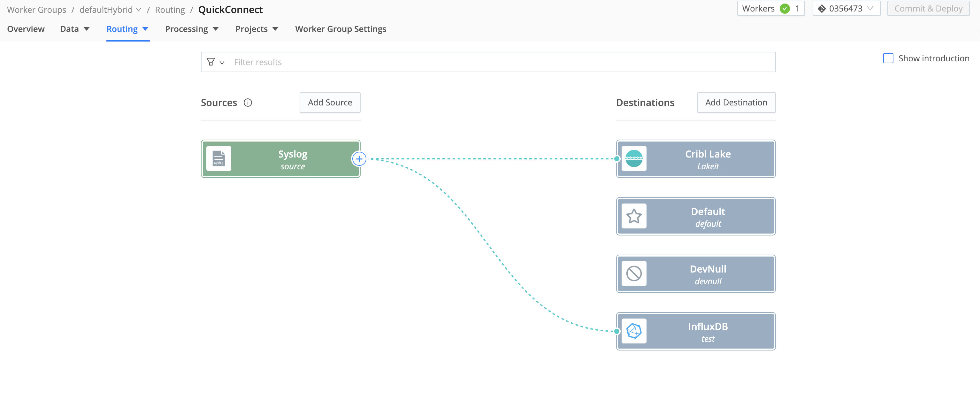Click the DevNull prohibition icon
980x400 pixels.
[x=634, y=274]
